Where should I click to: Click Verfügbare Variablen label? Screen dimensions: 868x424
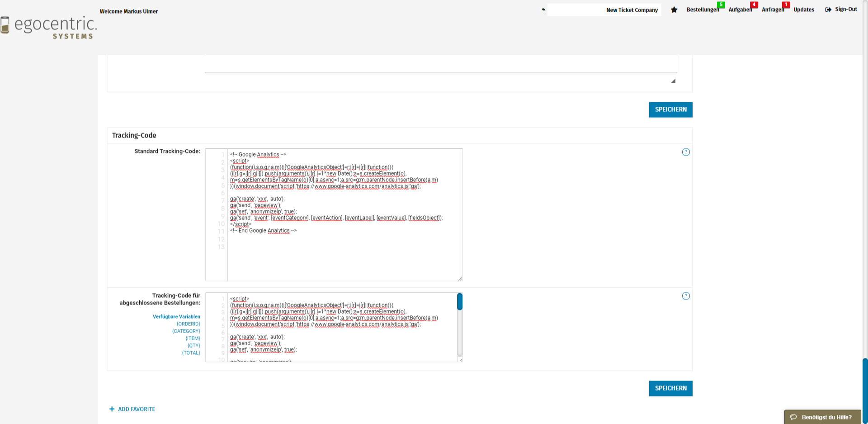pos(176,317)
